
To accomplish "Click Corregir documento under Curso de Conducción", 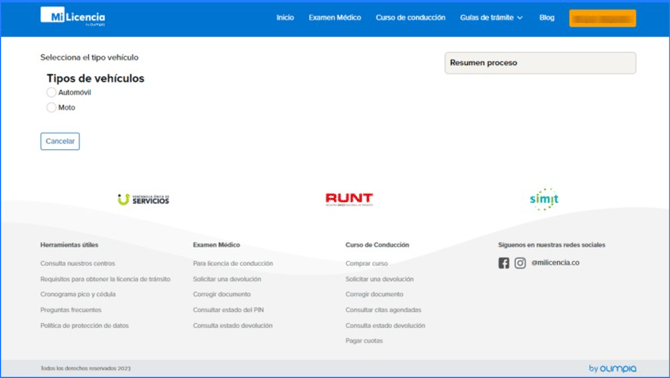I will (374, 294).
